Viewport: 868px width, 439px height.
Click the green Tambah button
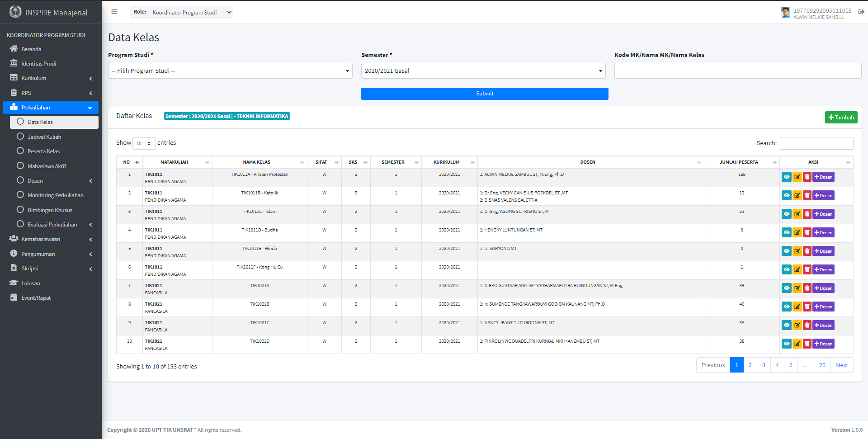click(x=841, y=118)
